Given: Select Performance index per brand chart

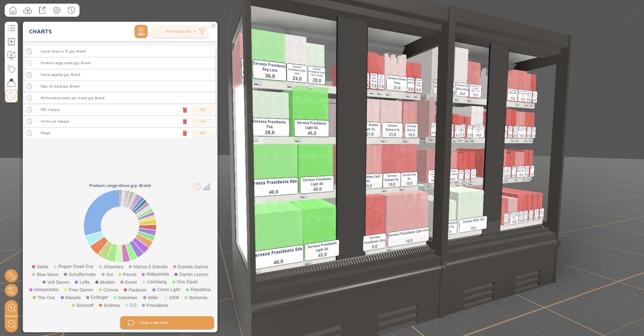Looking at the screenshot, I should pos(120,98).
